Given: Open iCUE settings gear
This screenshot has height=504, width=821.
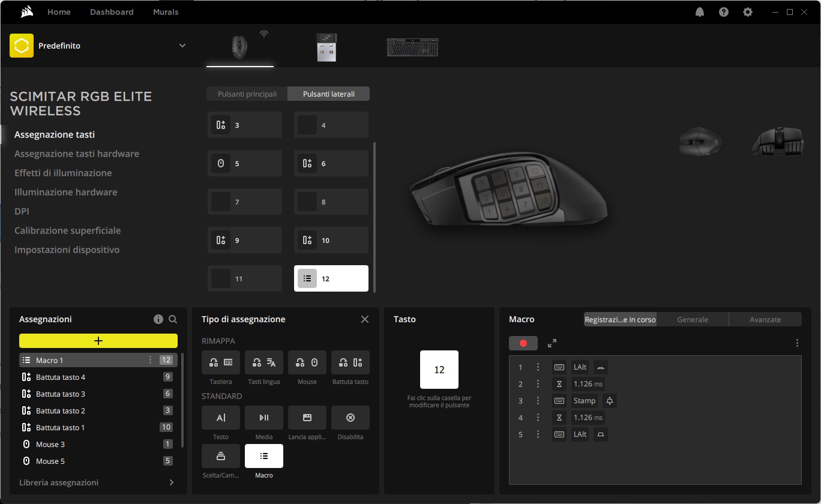Looking at the screenshot, I should click(x=748, y=12).
